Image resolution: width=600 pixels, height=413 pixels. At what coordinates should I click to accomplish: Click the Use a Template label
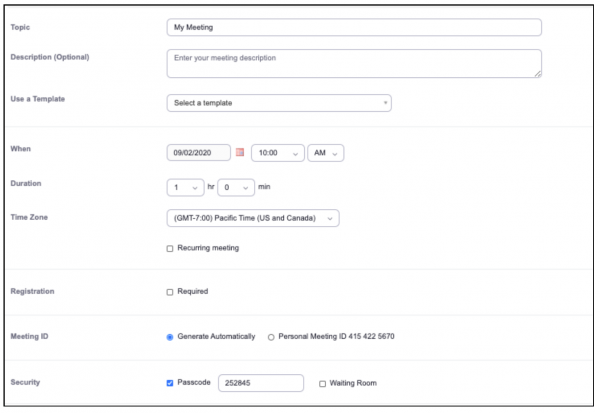38,99
